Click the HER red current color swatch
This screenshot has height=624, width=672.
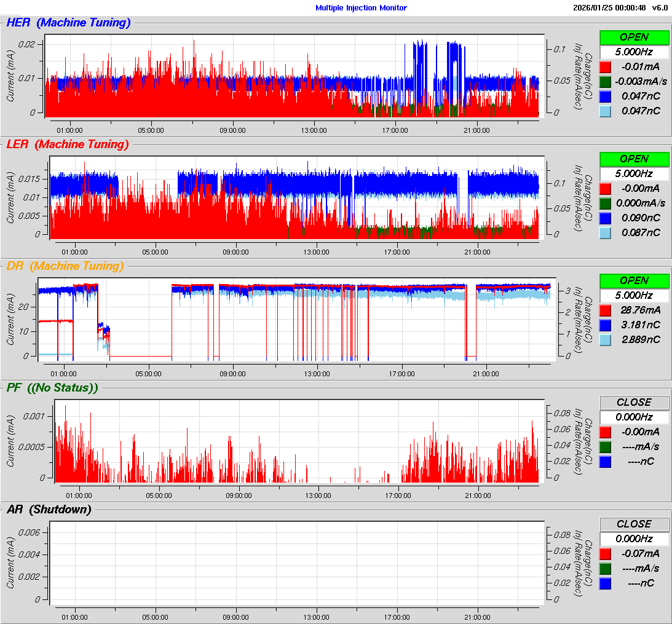(605, 66)
